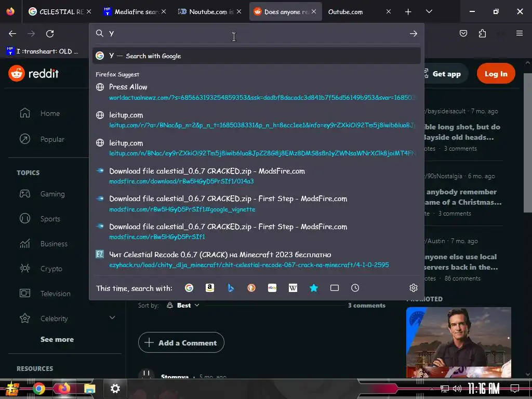532x399 pixels.
Task: Click the Reddit logo
Action: tap(34, 73)
